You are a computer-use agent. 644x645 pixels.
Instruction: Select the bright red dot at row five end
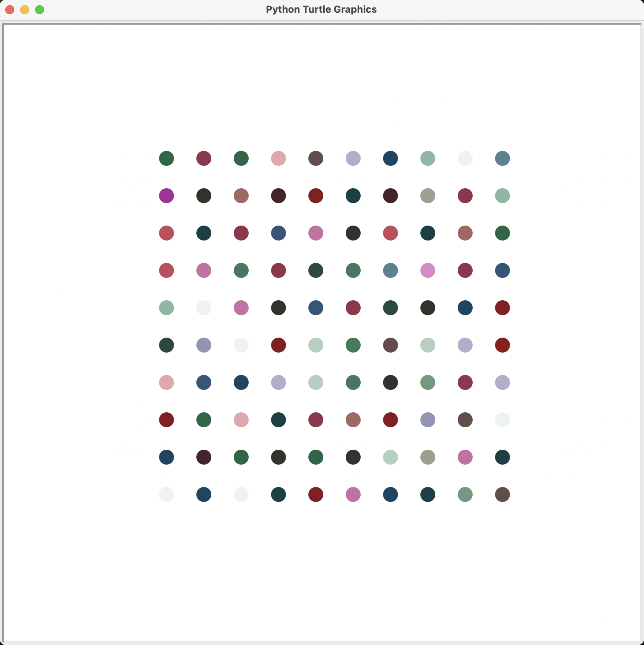[503, 308]
